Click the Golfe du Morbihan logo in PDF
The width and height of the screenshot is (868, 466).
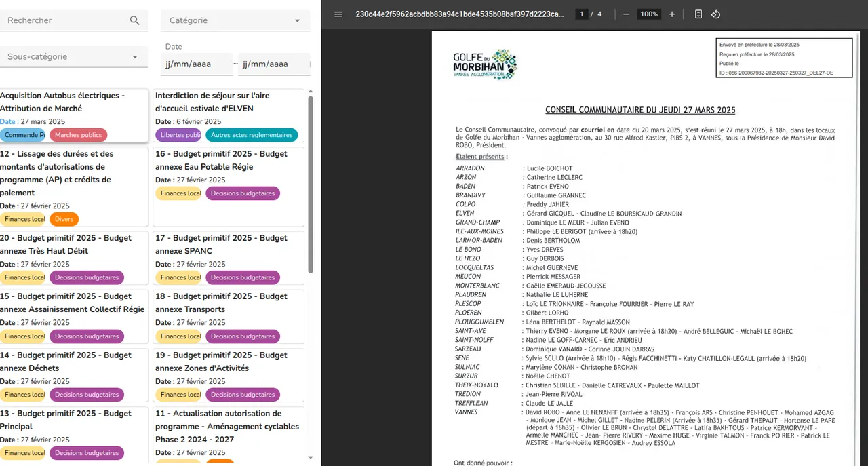[485, 64]
